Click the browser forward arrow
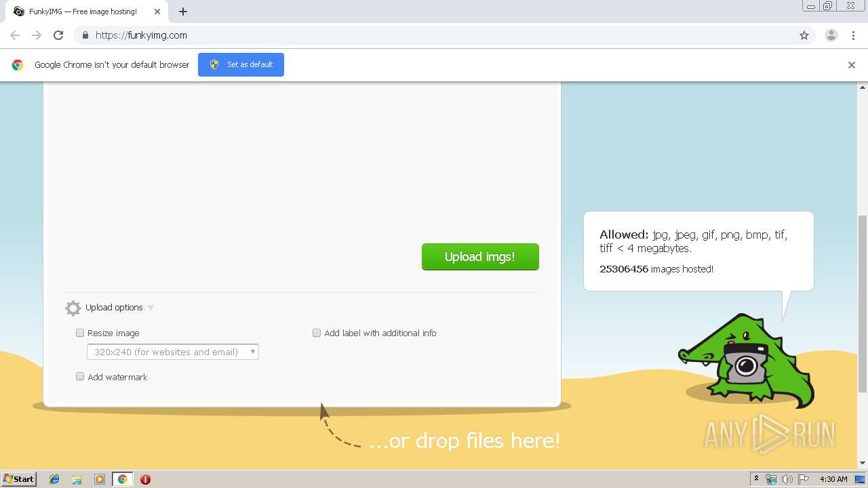This screenshot has width=868, height=488. pyautogui.click(x=37, y=35)
